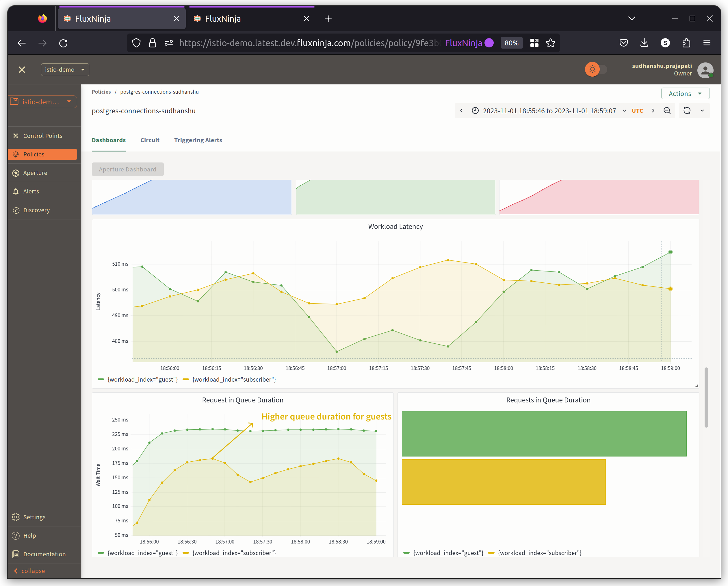This screenshot has height=586, width=728.
Task: Click the Workload Latency panel title
Action: (395, 227)
